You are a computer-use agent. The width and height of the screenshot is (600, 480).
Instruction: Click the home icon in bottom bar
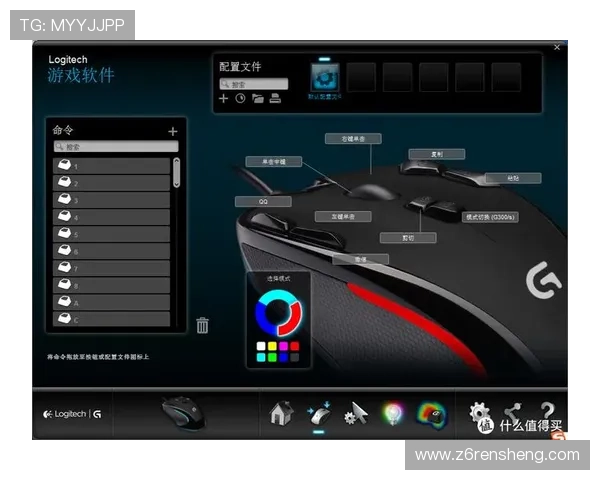280,413
